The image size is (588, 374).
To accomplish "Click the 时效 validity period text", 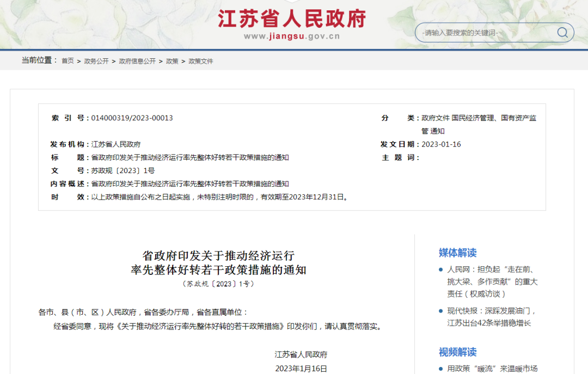I will click(219, 197).
